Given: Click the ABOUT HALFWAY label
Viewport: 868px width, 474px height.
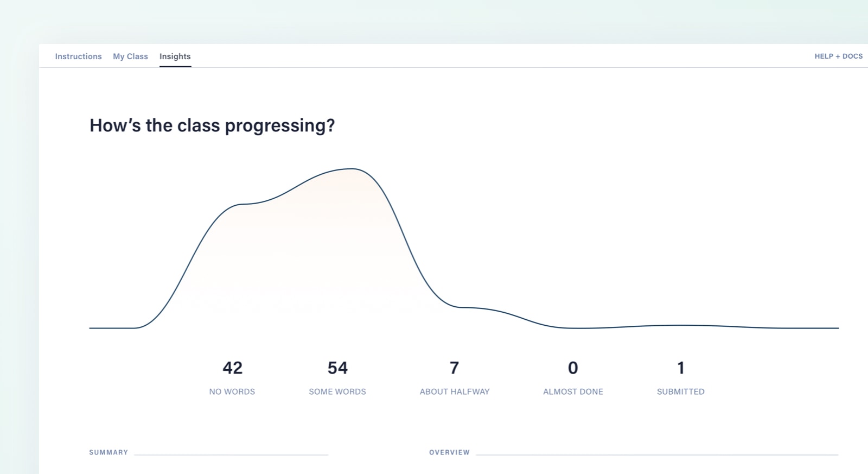Looking at the screenshot, I should pos(455,391).
